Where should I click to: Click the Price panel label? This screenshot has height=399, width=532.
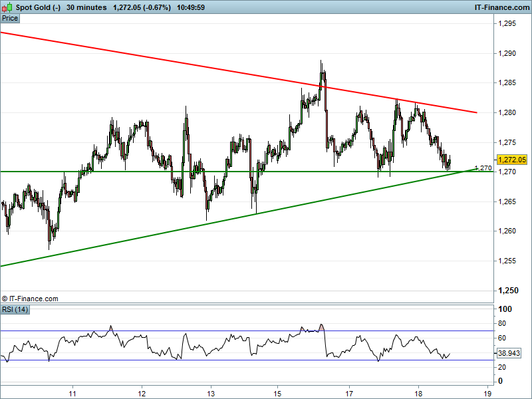point(10,19)
